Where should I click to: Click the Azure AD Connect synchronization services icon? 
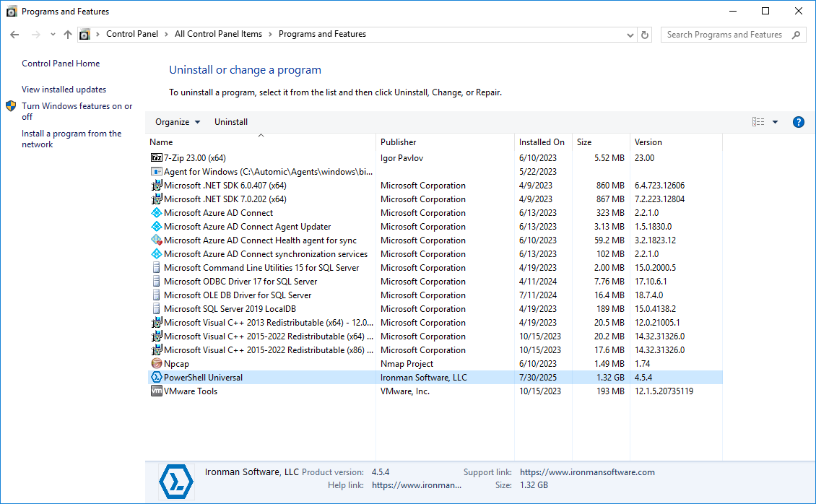(156, 254)
